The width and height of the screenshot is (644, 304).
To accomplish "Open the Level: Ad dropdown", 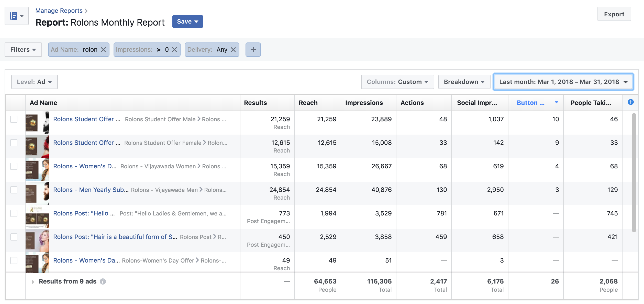I will coord(35,82).
